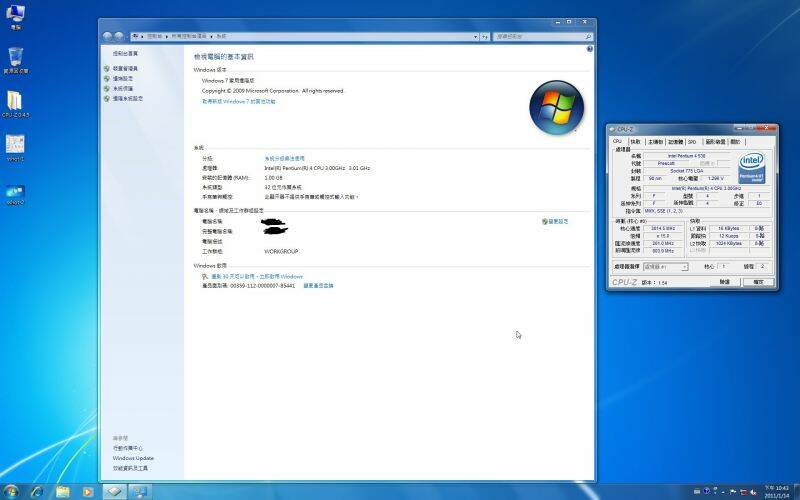Open the Computer desktop icon
800x500 pixels.
(x=15, y=16)
